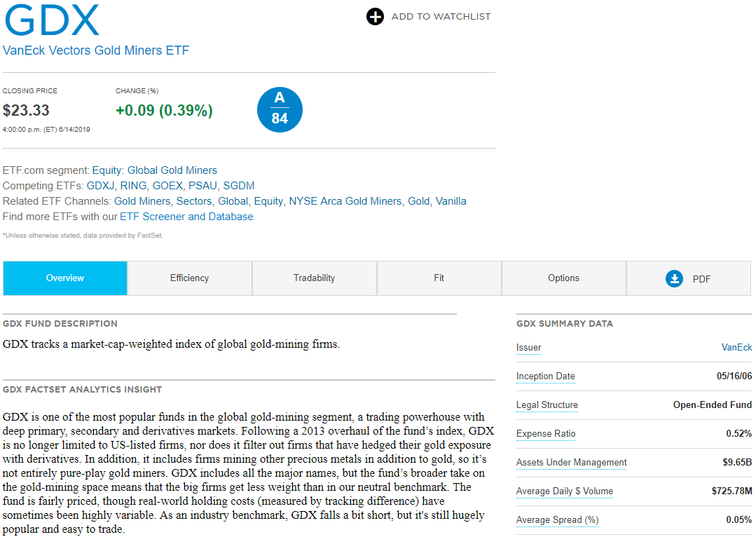Open the Efficiency tab
The height and width of the screenshot is (537, 756).
[x=189, y=278]
